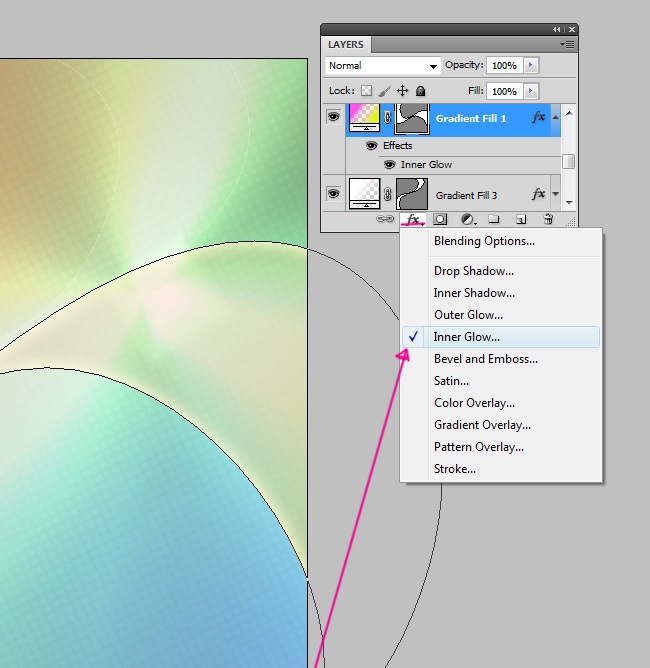Click the Add layer mask icon
The image size is (650, 668).
(440, 219)
